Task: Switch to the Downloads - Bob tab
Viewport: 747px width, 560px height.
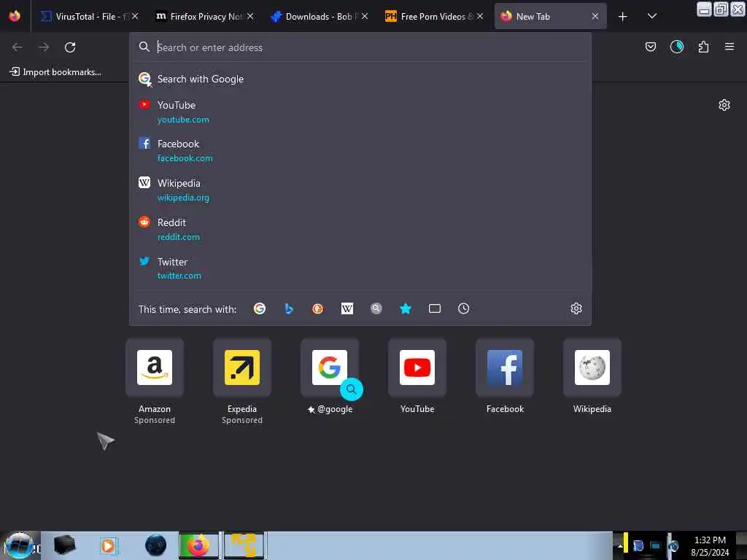Action: [x=320, y=16]
